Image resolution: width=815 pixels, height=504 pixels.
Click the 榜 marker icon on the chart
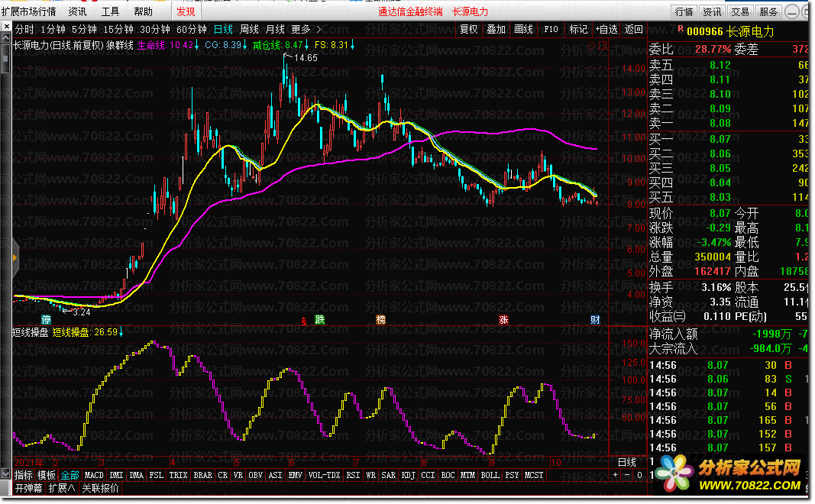pyautogui.click(x=381, y=319)
